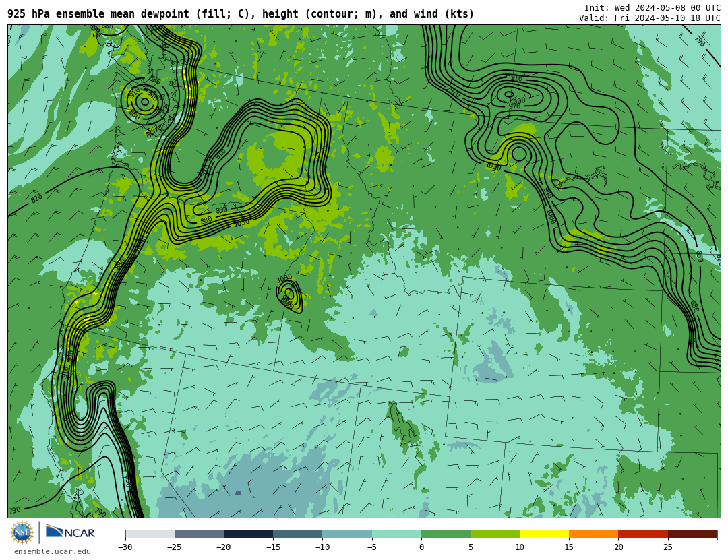Click the '10' colorbar tick label

[x=520, y=547]
